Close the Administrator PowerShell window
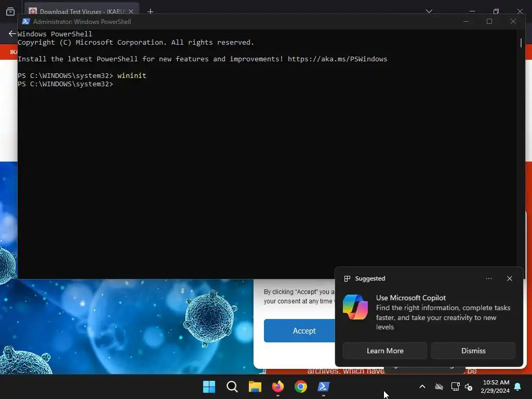This screenshot has height=399, width=532. [513, 21]
